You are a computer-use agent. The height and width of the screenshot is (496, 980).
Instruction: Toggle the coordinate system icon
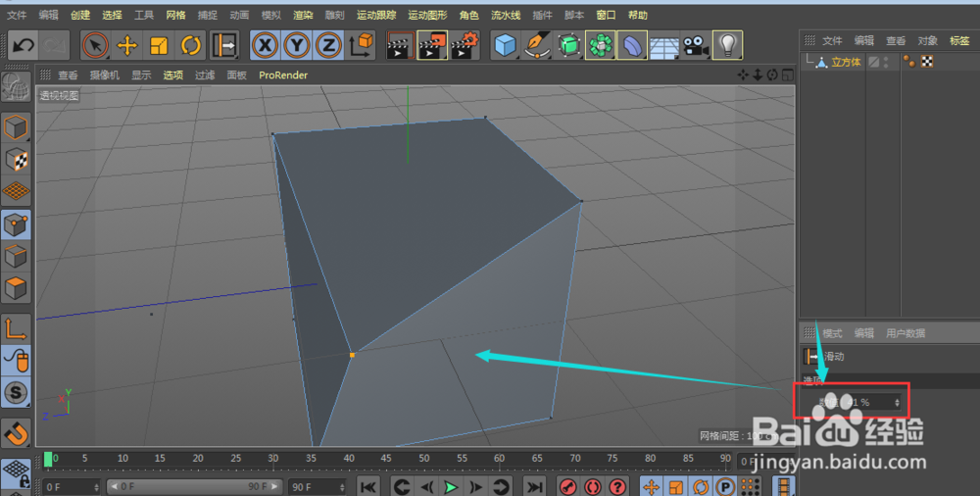pos(361,45)
